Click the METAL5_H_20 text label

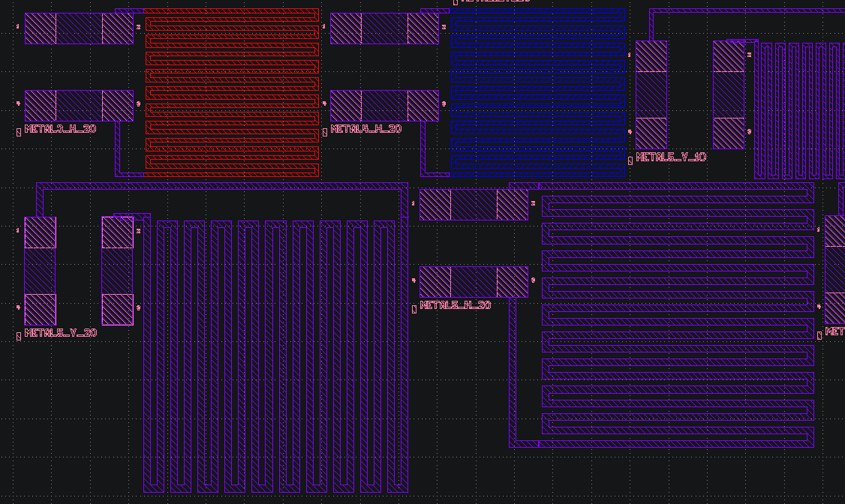[x=455, y=305]
